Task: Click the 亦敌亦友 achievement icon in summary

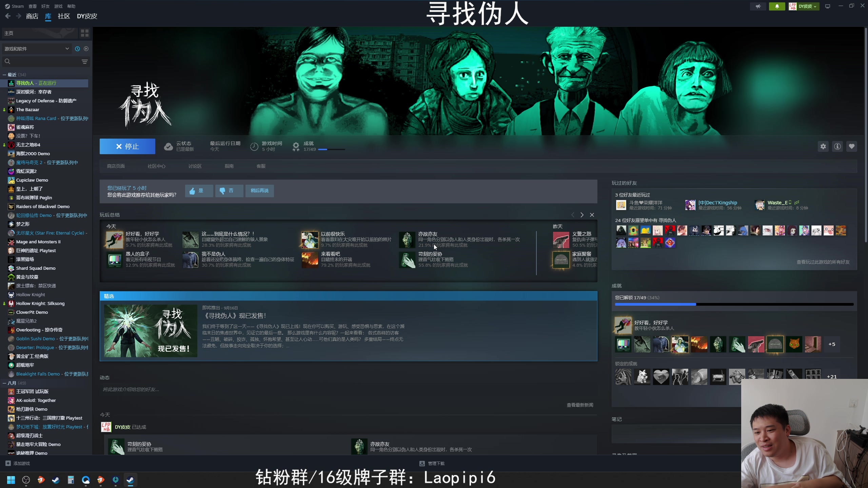Action: 407,240
